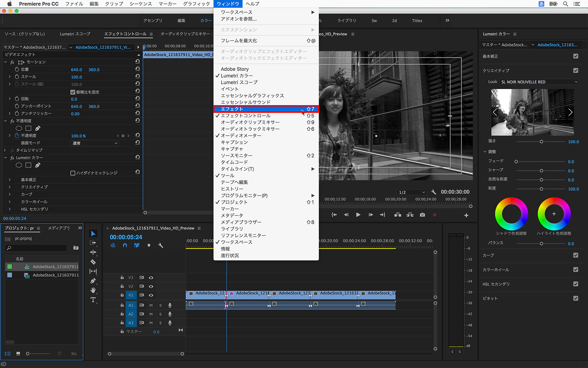Toggle the uniform scale checkbox
The width and height of the screenshot is (588, 368).
[x=73, y=92]
